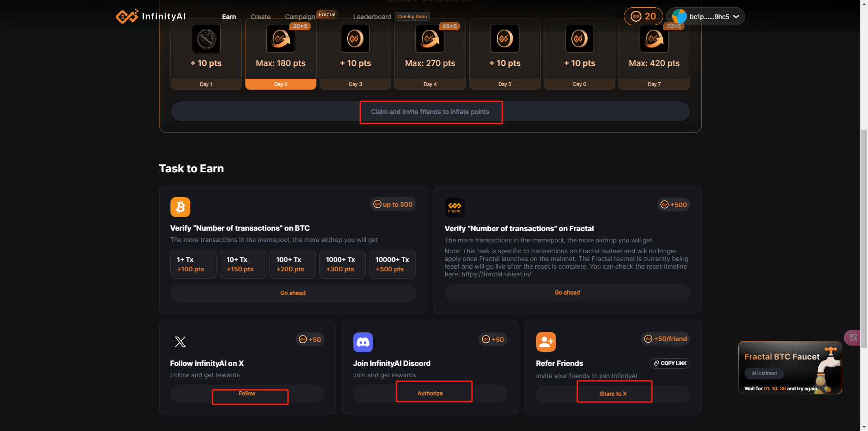Click Go ahead under BTC transactions

293,293
